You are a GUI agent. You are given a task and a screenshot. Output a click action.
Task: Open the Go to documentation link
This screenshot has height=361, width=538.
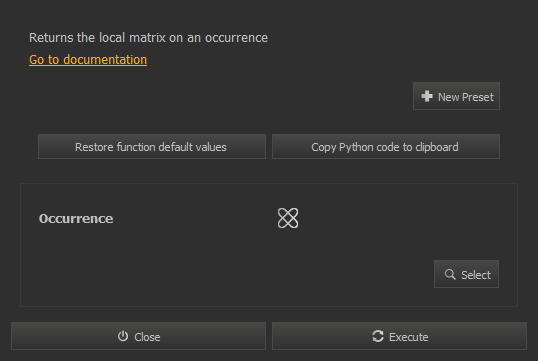[88, 60]
